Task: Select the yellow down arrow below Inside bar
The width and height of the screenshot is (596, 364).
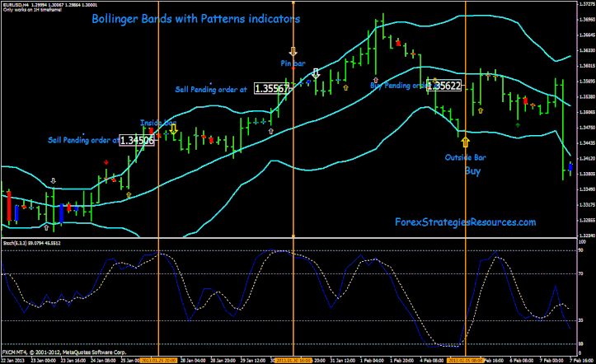Action: coord(173,129)
